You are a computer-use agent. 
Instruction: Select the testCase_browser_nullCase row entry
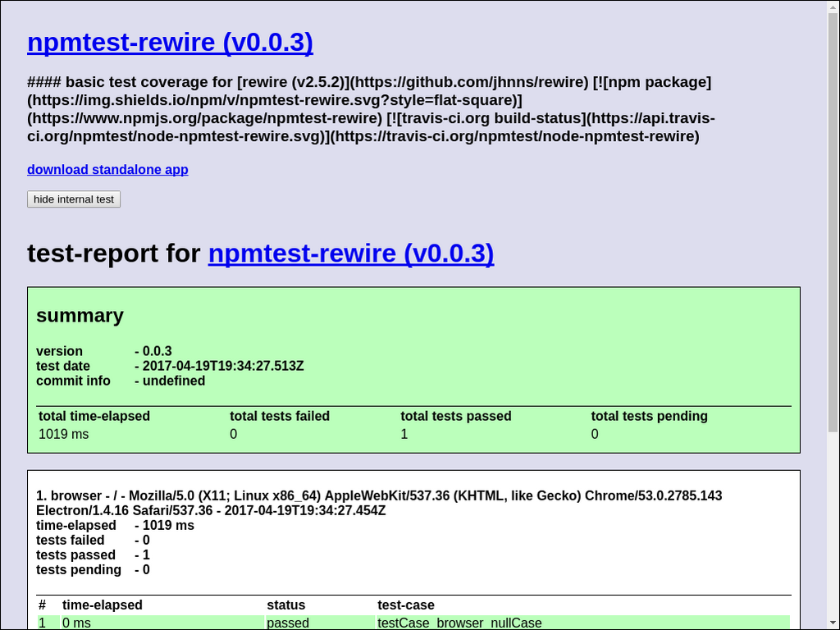[x=459, y=623]
